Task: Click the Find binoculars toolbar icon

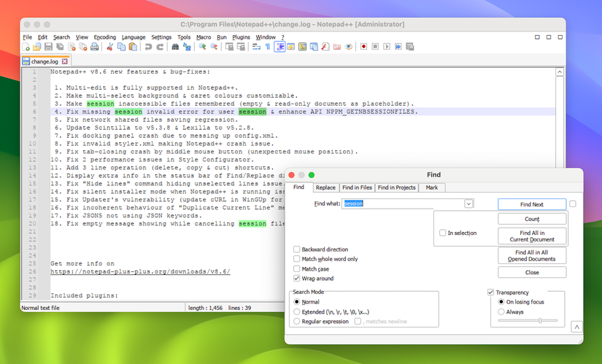Action: coord(175,47)
